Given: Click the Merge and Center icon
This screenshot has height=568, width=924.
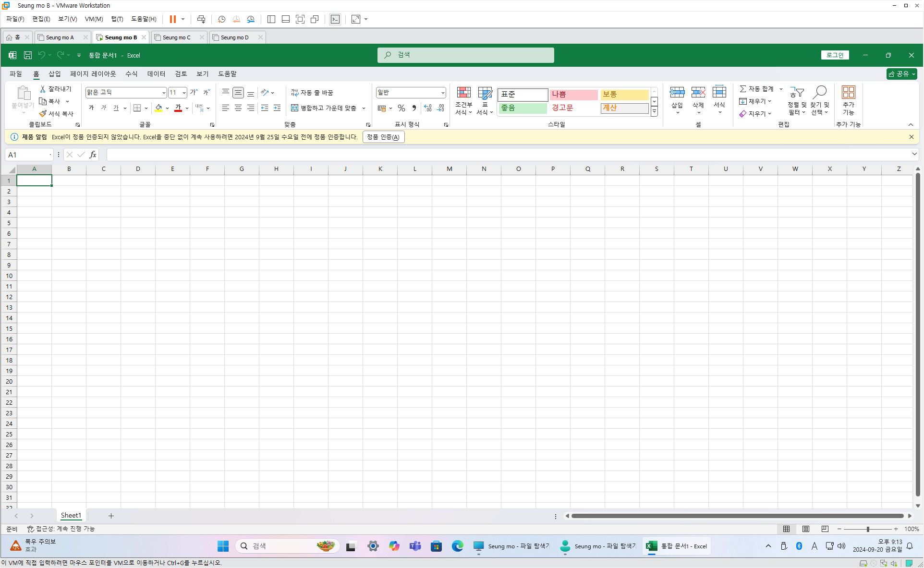Looking at the screenshot, I should [295, 108].
